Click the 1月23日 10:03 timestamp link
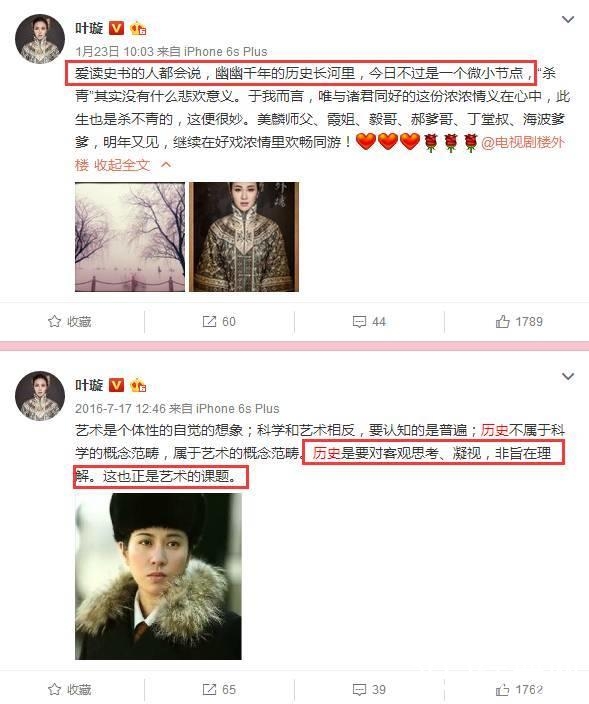Viewport: 589px width, 704px height. 114,52
